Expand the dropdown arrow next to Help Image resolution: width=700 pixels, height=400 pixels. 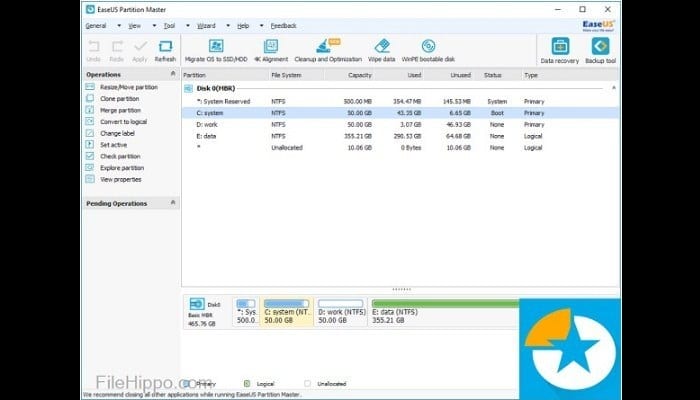pyautogui.click(x=262, y=26)
